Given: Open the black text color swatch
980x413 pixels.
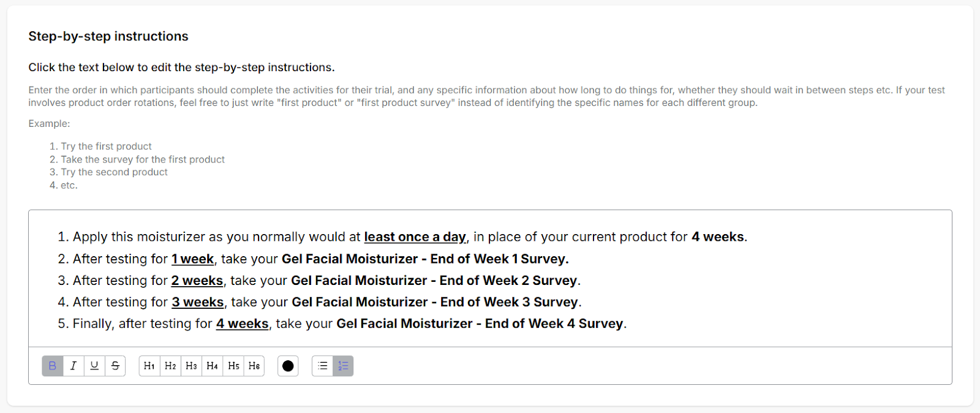Looking at the screenshot, I should click(x=288, y=366).
